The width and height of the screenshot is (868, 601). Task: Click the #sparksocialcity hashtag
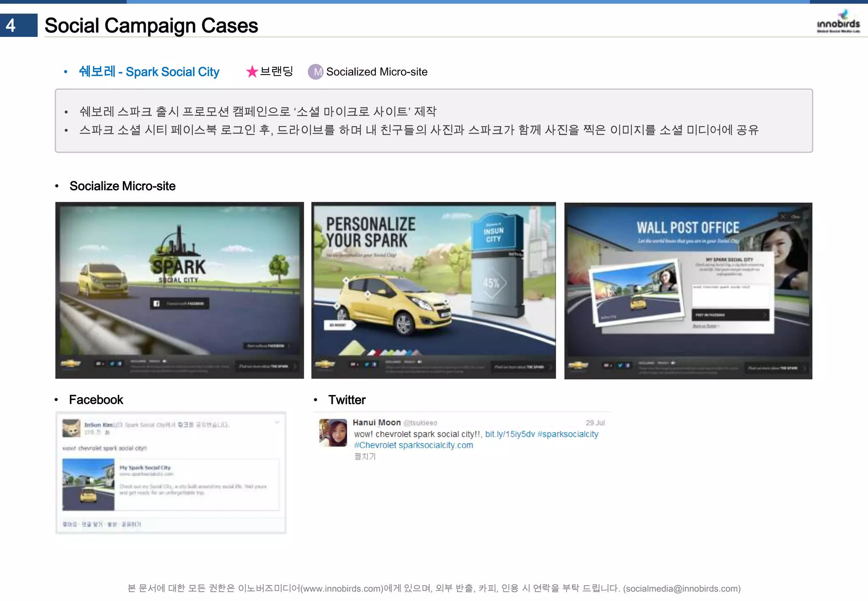pyautogui.click(x=568, y=434)
